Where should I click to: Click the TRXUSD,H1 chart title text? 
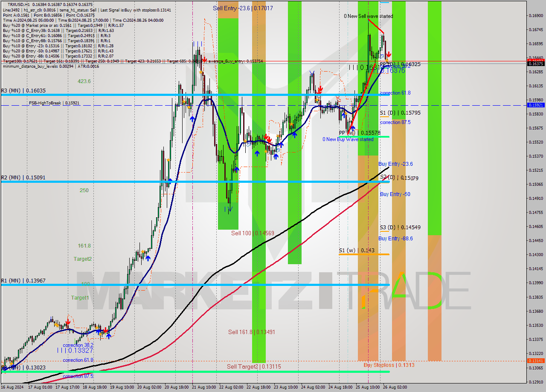click(x=18, y=4)
